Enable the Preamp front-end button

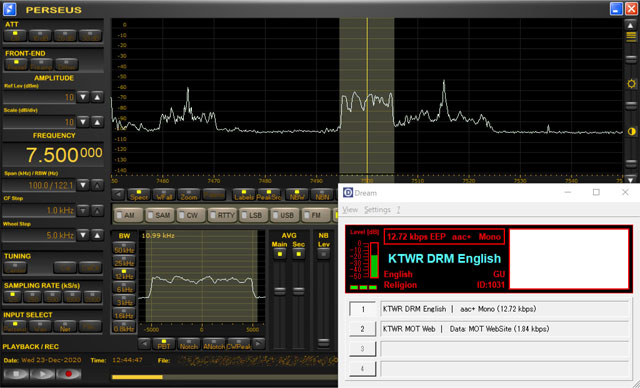(x=41, y=64)
